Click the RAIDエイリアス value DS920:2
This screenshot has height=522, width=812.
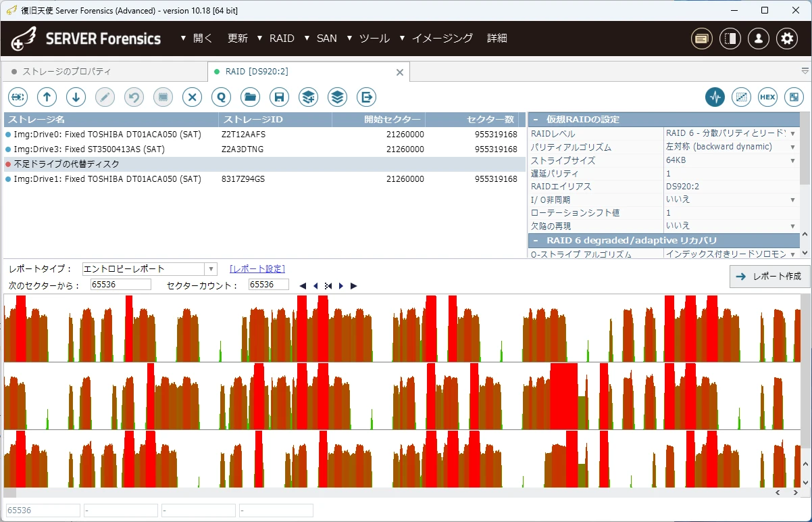click(731, 187)
